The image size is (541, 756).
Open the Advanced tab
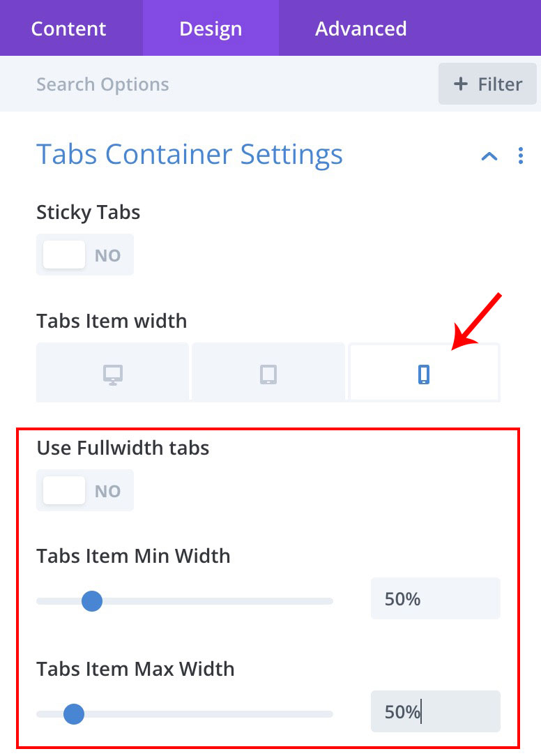[360, 29]
